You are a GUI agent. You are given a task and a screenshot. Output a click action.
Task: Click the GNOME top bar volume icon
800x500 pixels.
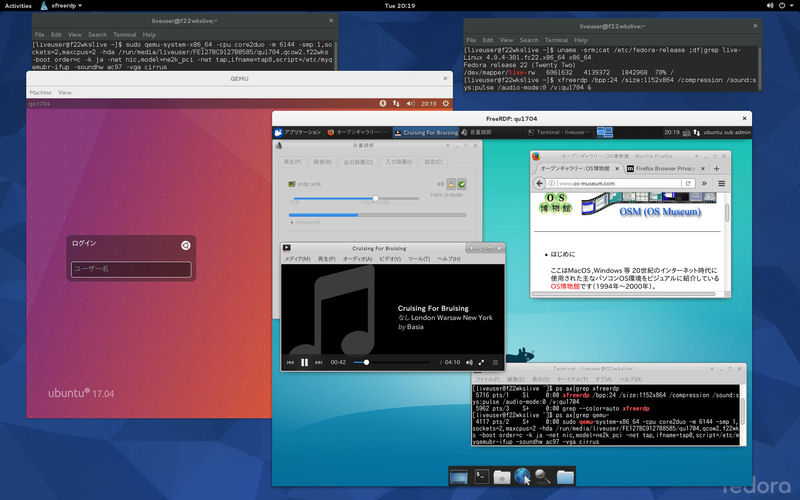[770, 6]
